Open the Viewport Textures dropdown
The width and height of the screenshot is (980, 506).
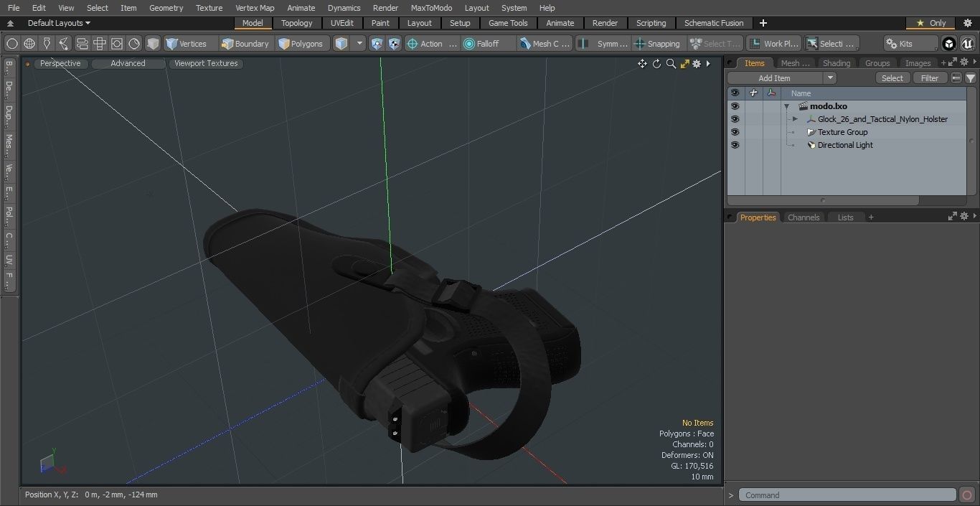[206, 63]
